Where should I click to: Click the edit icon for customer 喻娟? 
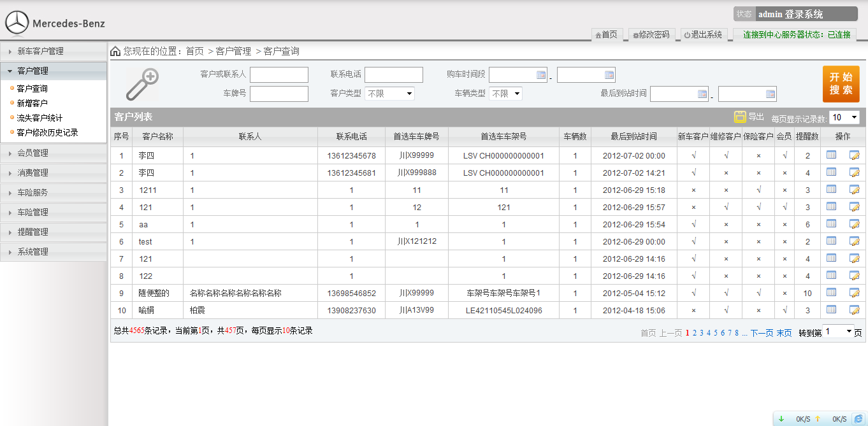[x=854, y=310]
